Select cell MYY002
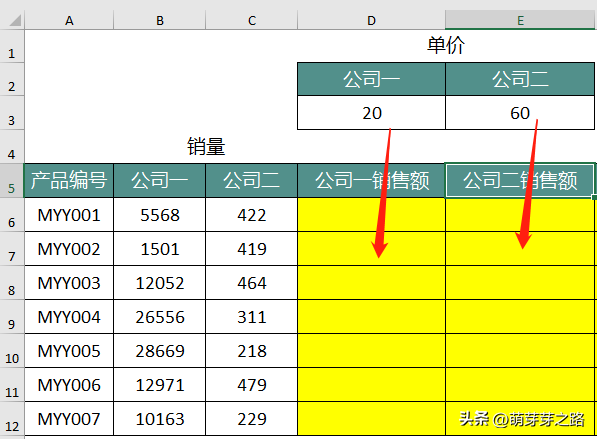597x439 pixels. click(x=69, y=249)
